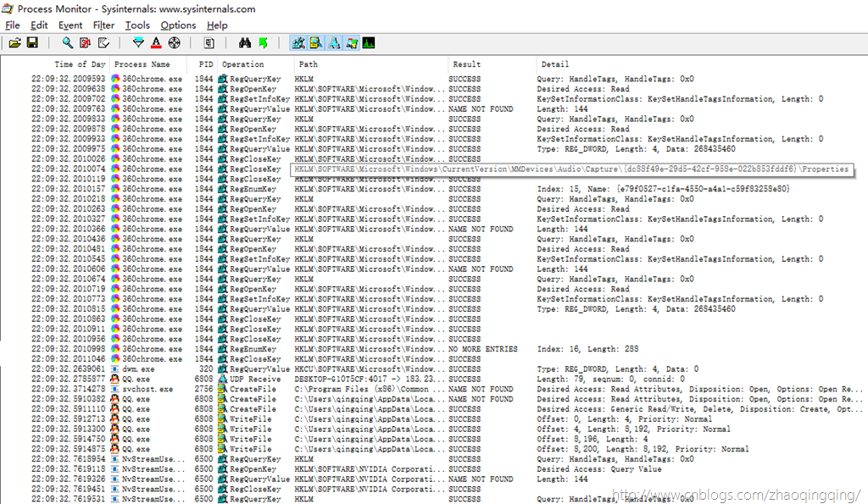
Task: Click the NvStreamUse NAME NOT FOUND result
Action: coord(481,479)
